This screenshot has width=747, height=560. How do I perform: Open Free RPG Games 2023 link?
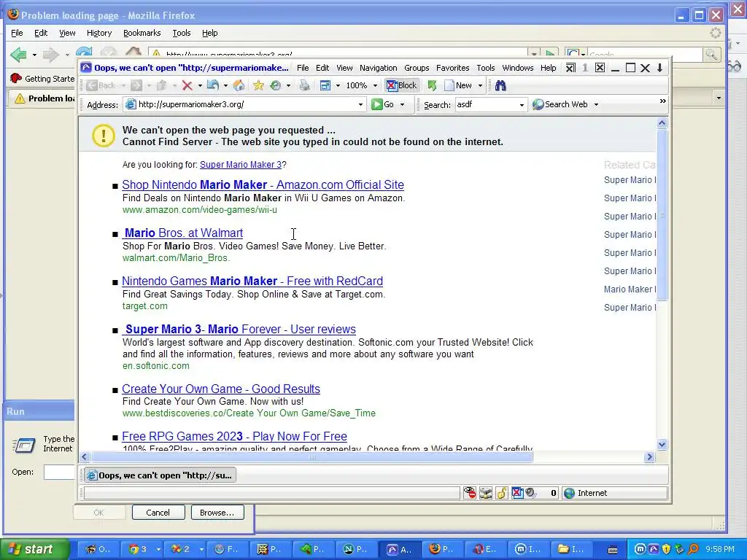point(234,436)
